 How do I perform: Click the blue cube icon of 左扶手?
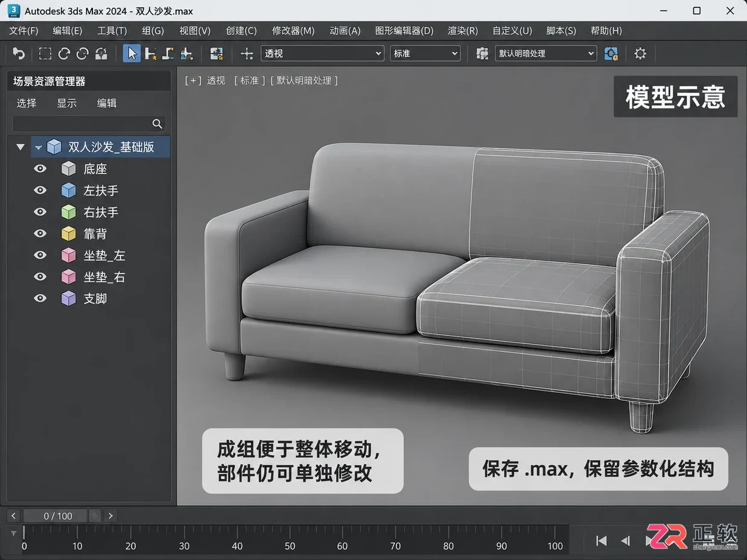tap(69, 191)
